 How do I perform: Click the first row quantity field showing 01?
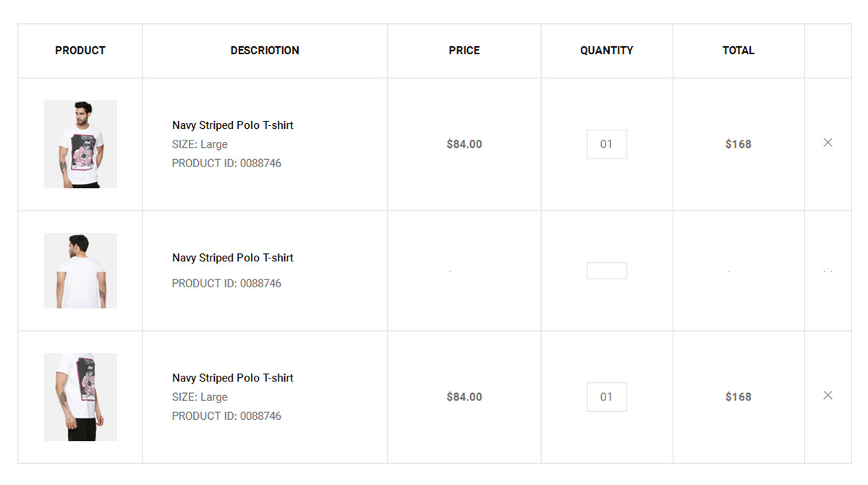coord(607,144)
